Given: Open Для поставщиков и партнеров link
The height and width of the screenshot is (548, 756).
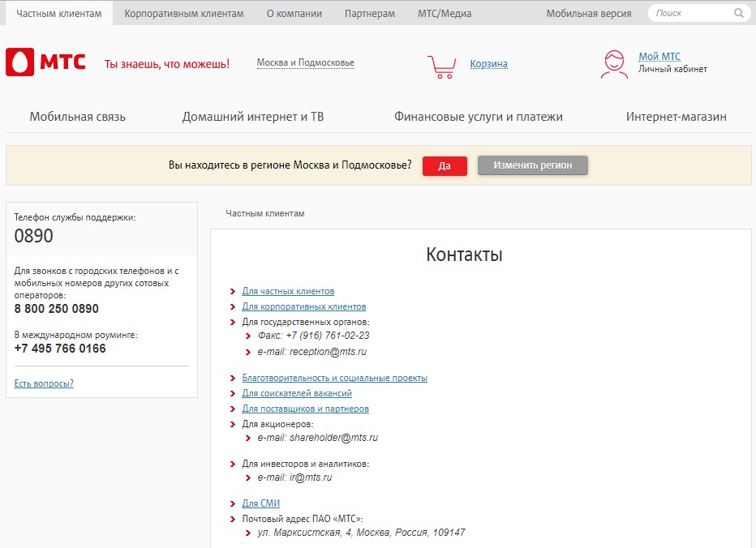Looking at the screenshot, I should point(305,409).
